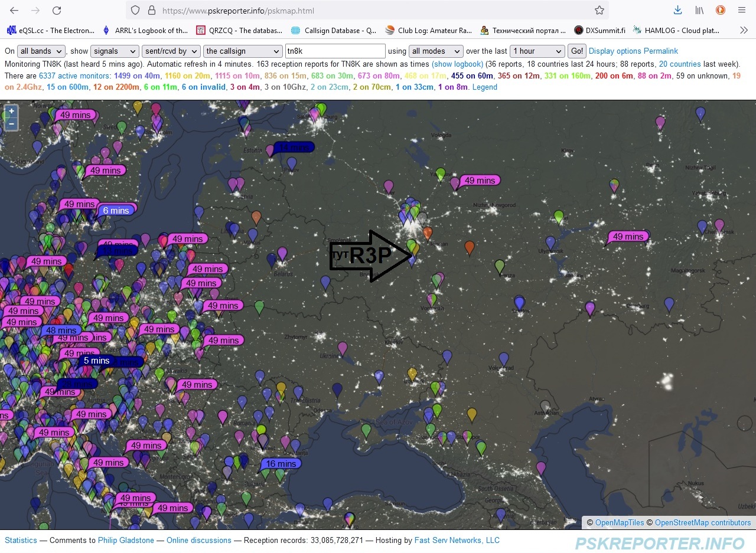The width and height of the screenshot is (756, 553).
Task: Click the callsign input field containing tn8k
Action: point(335,51)
